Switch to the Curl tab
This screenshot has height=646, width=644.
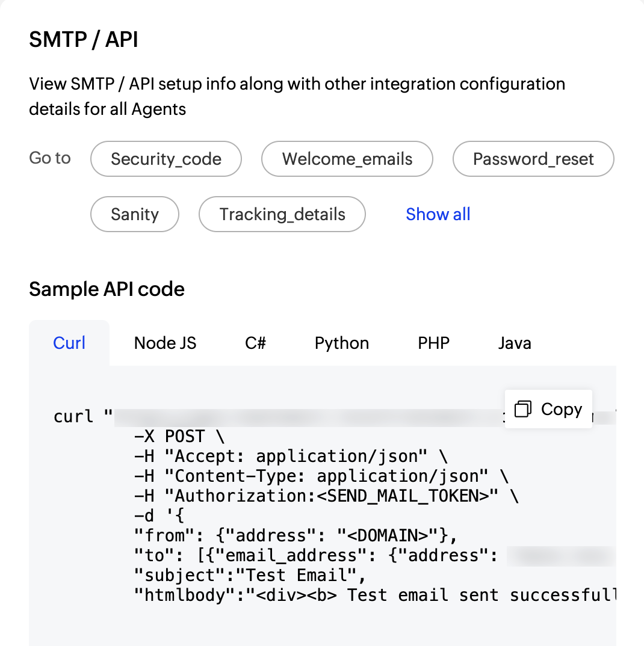(x=69, y=343)
